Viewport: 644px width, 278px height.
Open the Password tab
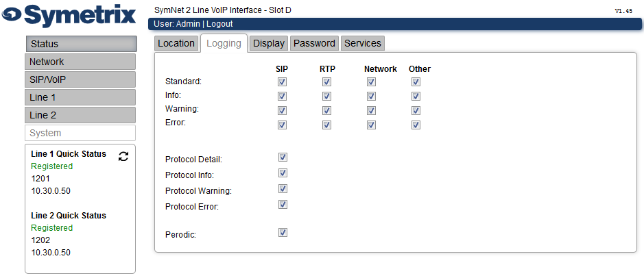pos(315,43)
